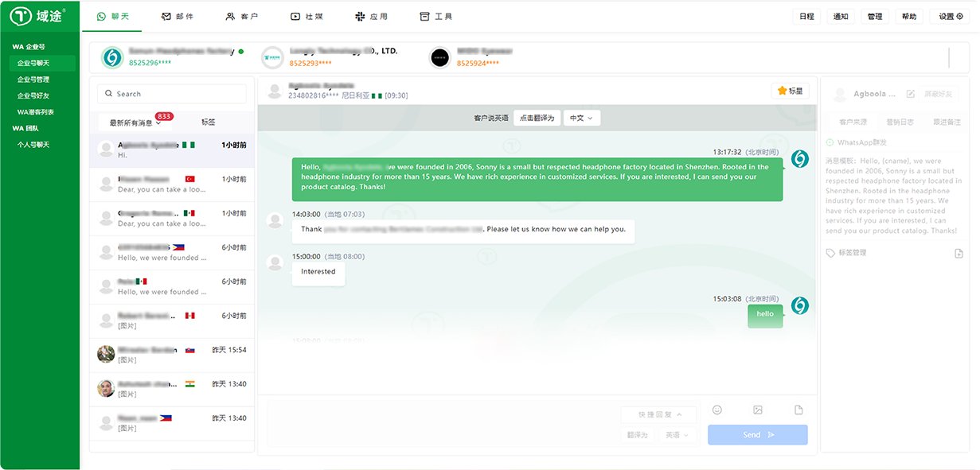
Task: Click the black avatar of account 8525924
Action: pos(439,57)
